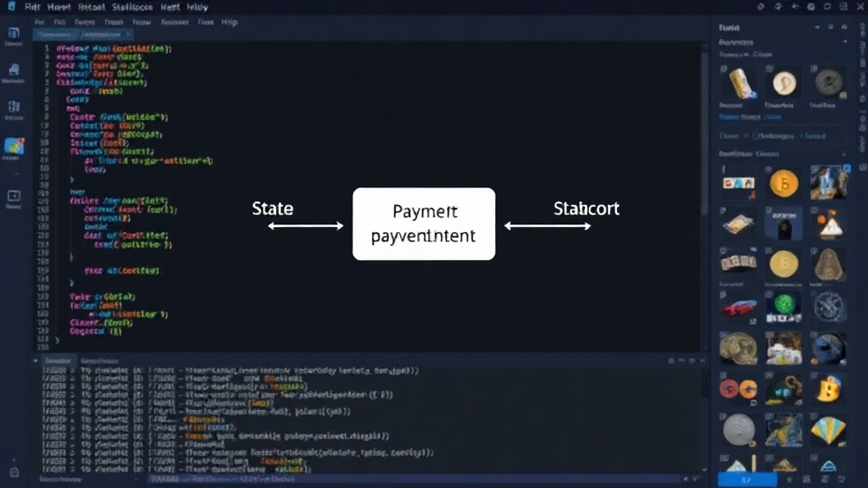The height and width of the screenshot is (488, 868).
Task: Click the white Payment box in the diagram
Action: click(424, 224)
